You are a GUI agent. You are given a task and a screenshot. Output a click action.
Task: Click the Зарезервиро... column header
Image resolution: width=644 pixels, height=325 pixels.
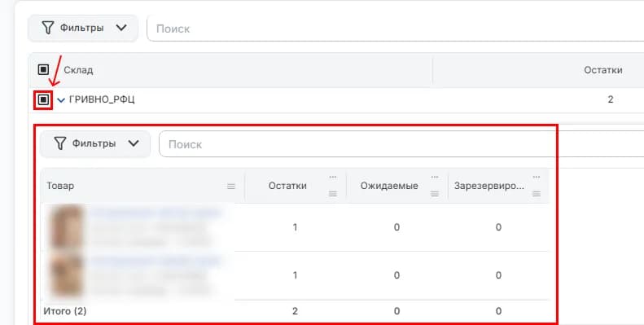point(489,186)
